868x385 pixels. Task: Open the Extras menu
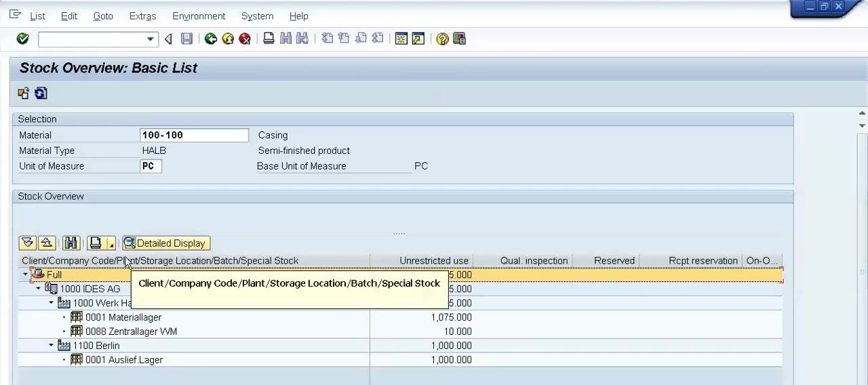[142, 16]
